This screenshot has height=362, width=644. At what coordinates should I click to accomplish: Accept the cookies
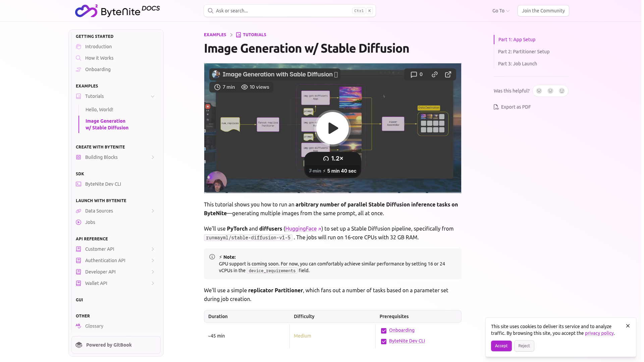pos(501,346)
